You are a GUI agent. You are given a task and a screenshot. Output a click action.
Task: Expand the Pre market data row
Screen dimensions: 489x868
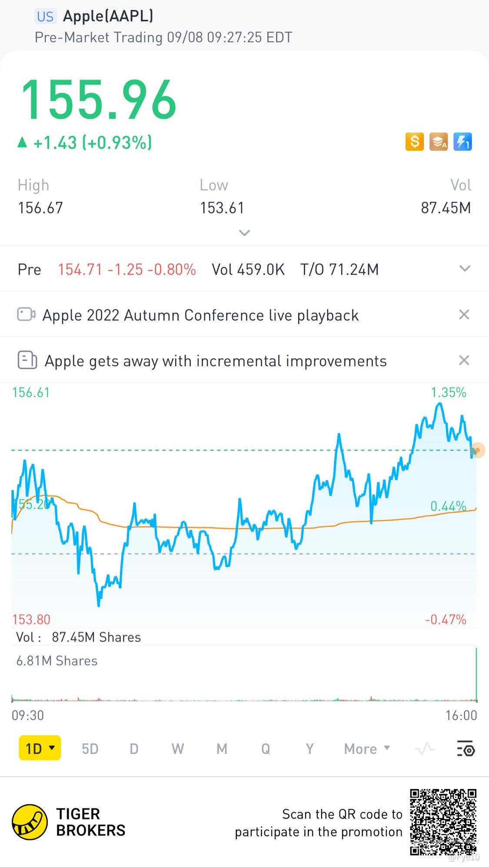click(x=465, y=268)
